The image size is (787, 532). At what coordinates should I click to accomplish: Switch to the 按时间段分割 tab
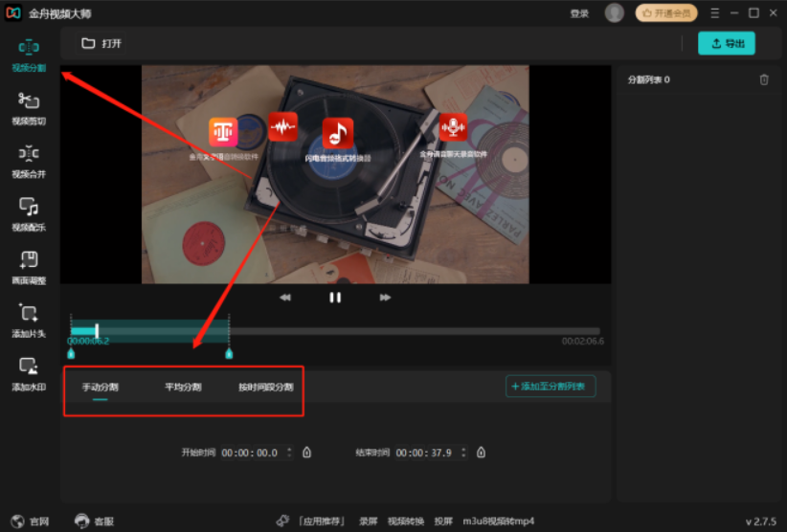(266, 388)
